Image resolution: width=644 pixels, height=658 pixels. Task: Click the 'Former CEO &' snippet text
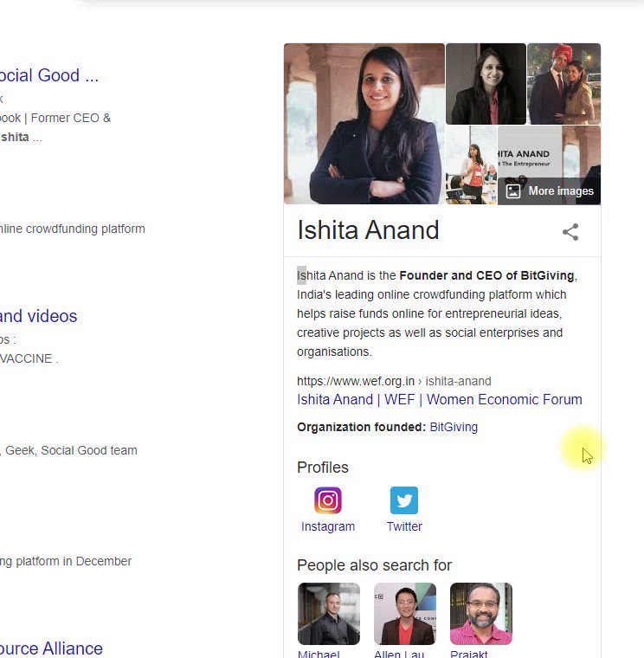[71, 119]
